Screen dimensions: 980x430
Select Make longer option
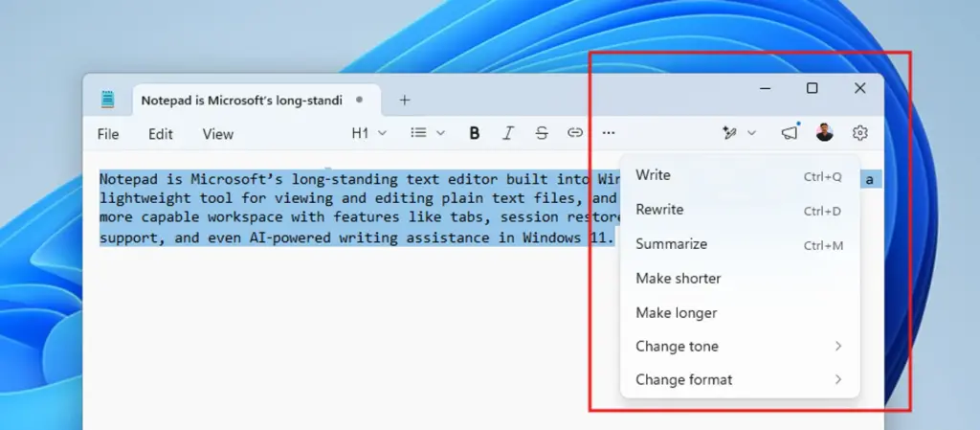(x=740, y=312)
